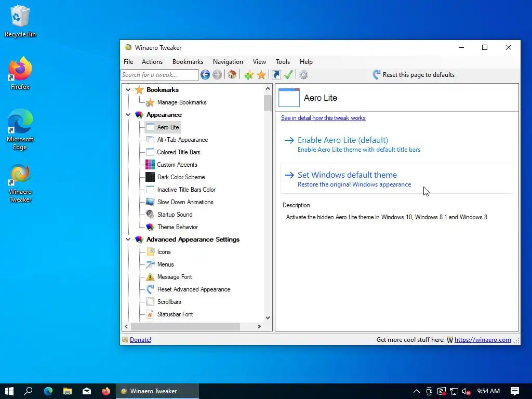
Task: Click the Search for a tweak field
Action: pos(159,75)
